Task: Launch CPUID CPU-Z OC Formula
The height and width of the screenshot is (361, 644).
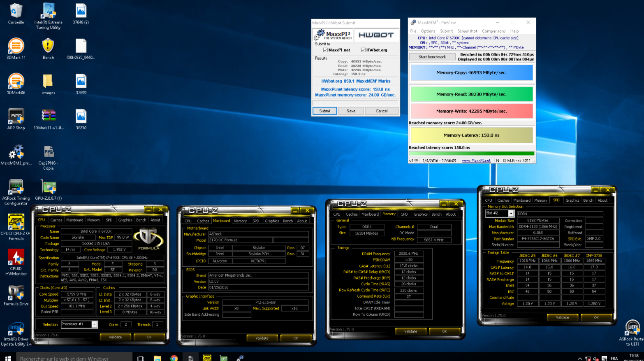Action: (16, 227)
